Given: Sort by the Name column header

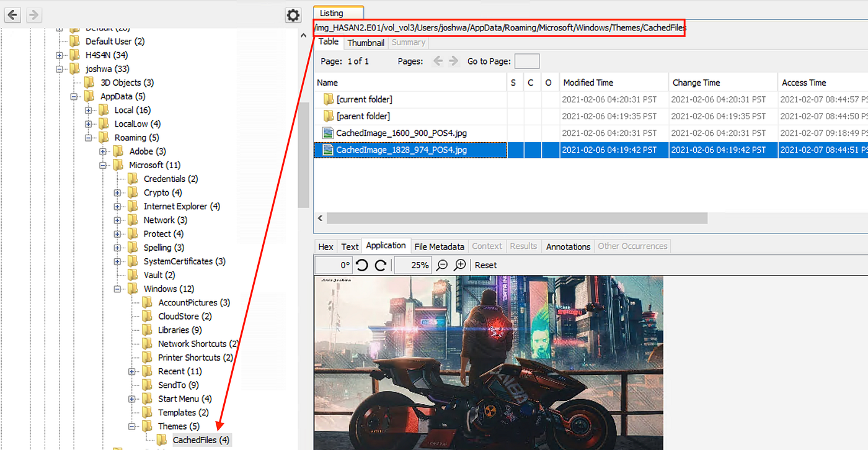Looking at the screenshot, I should [410, 83].
